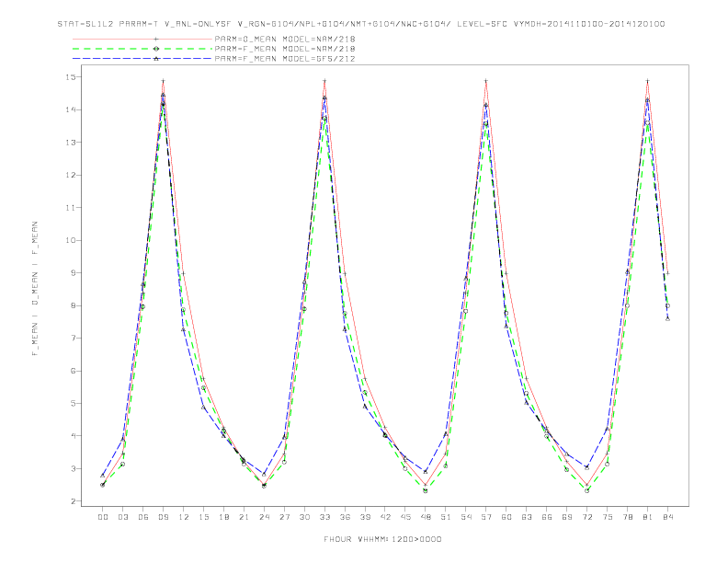Select the x-axis forecast hour label 12
The width and height of the screenshot is (728, 563).
point(184,517)
